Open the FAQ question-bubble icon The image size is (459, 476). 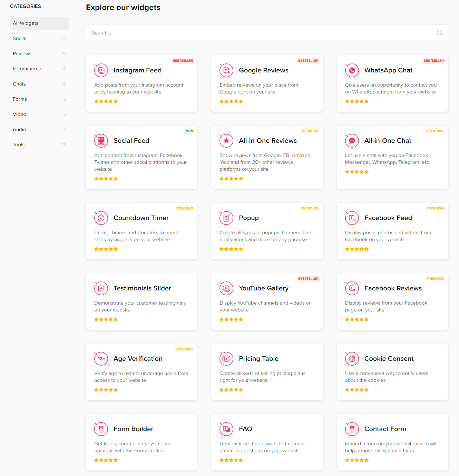[226, 429]
